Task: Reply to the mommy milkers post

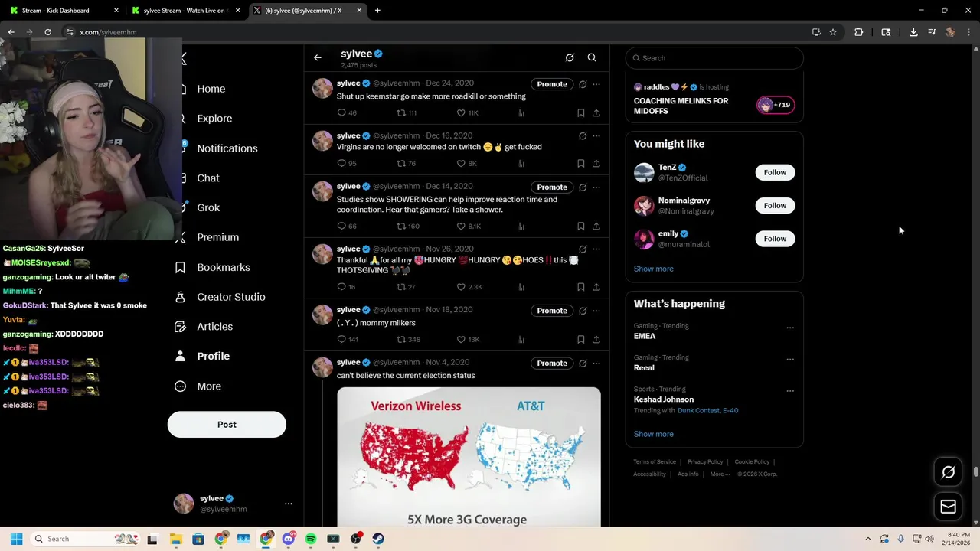Action: tap(341, 339)
